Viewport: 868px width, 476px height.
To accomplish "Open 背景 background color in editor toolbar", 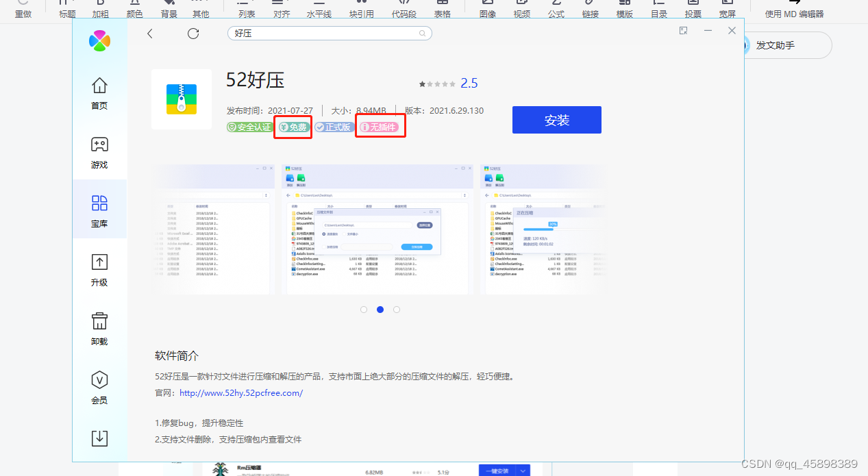I will pos(169,10).
